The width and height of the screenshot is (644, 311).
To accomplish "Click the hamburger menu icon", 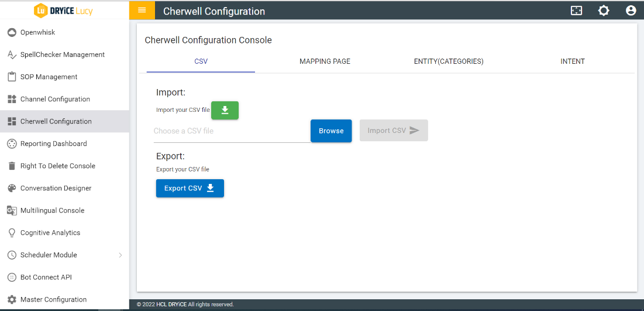I will pyautogui.click(x=142, y=11).
